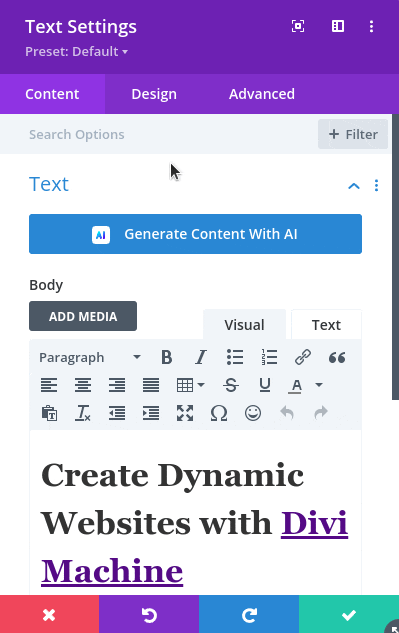Redo editor change arrow
Screen dimensions: 399x633
tap(321, 413)
